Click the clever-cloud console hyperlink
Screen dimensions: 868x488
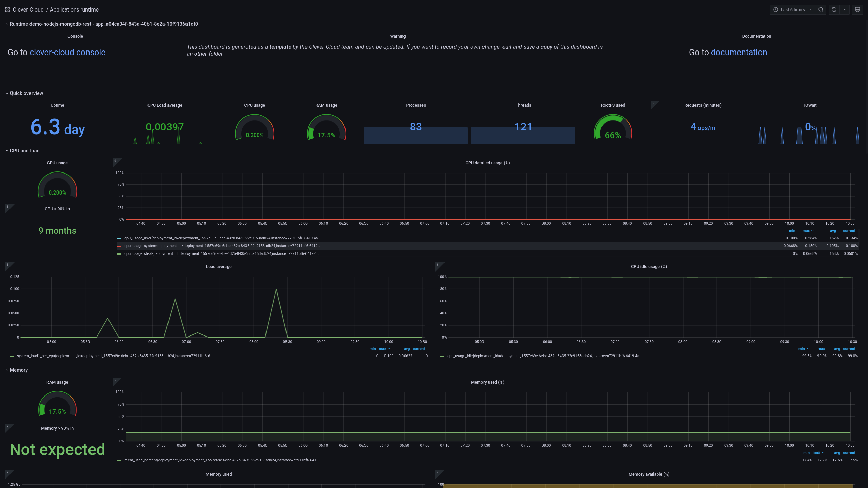tap(67, 52)
